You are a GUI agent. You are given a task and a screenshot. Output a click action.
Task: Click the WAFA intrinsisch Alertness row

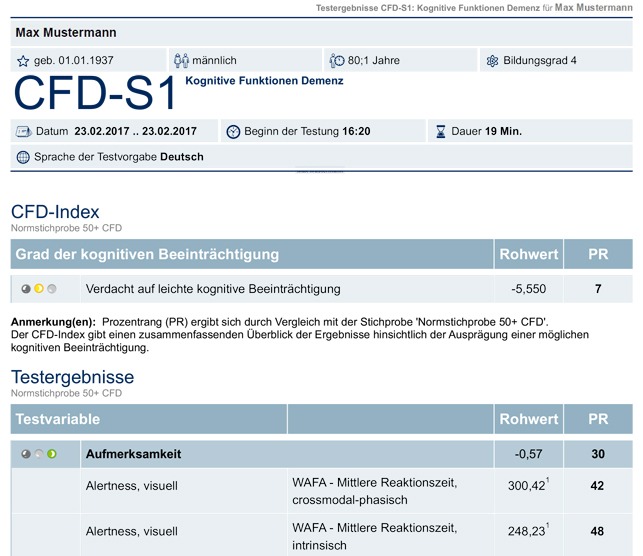322,535
